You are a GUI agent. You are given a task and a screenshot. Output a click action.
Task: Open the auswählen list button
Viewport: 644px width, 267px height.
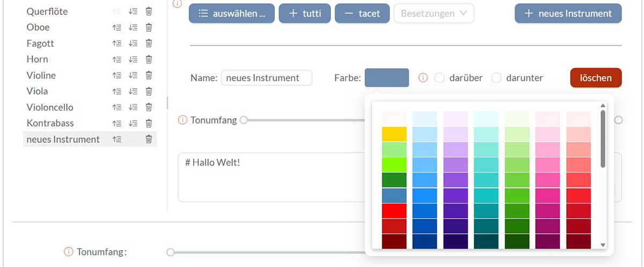[231, 13]
